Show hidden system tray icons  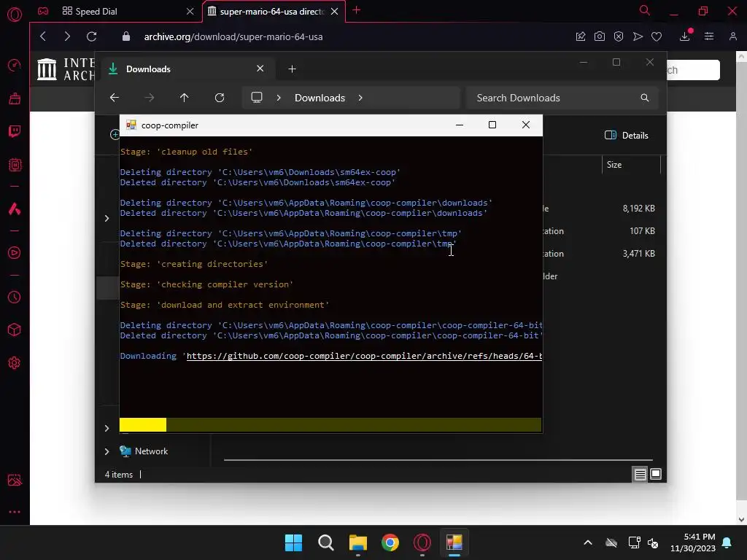(x=588, y=542)
